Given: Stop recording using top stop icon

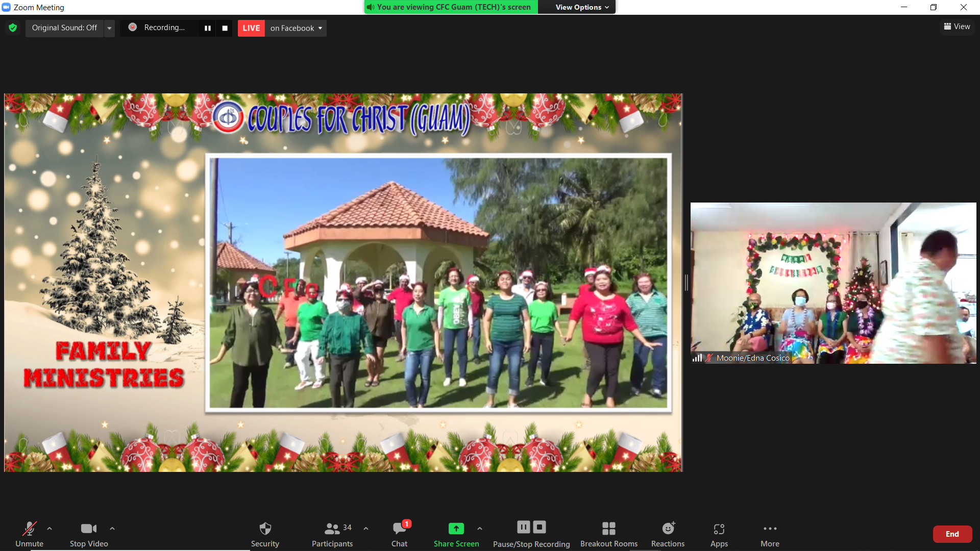Looking at the screenshot, I should (225, 28).
